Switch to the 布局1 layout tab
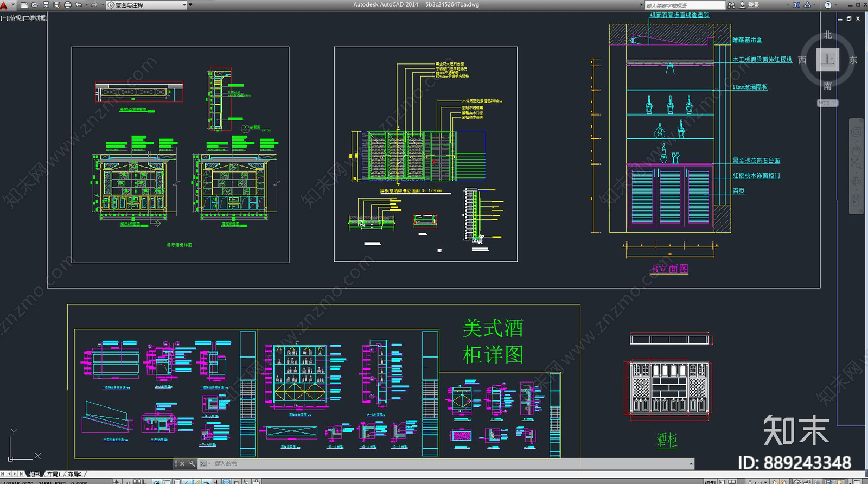868x484 pixels. (x=54, y=474)
